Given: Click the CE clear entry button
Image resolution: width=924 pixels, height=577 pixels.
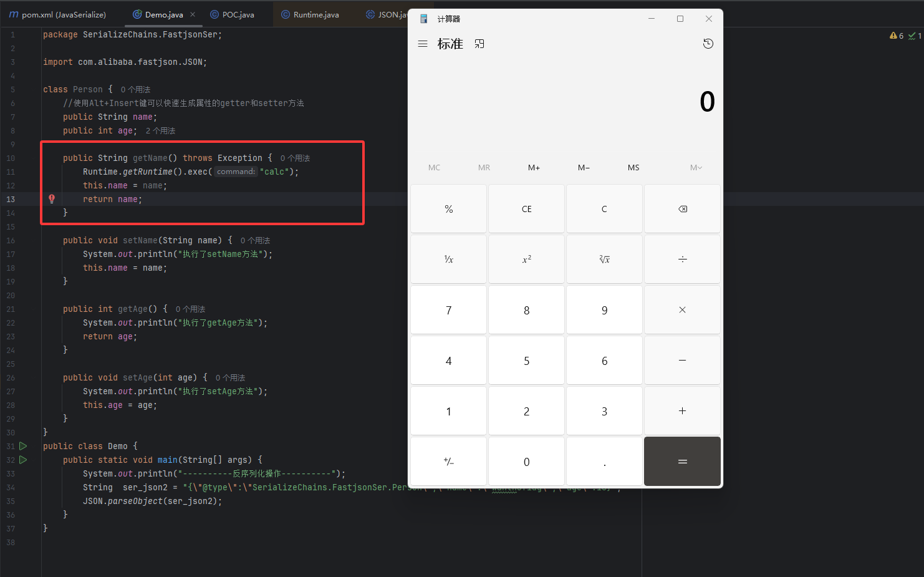Looking at the screenshot, I should pyautogui.click(x=526, y=209).
